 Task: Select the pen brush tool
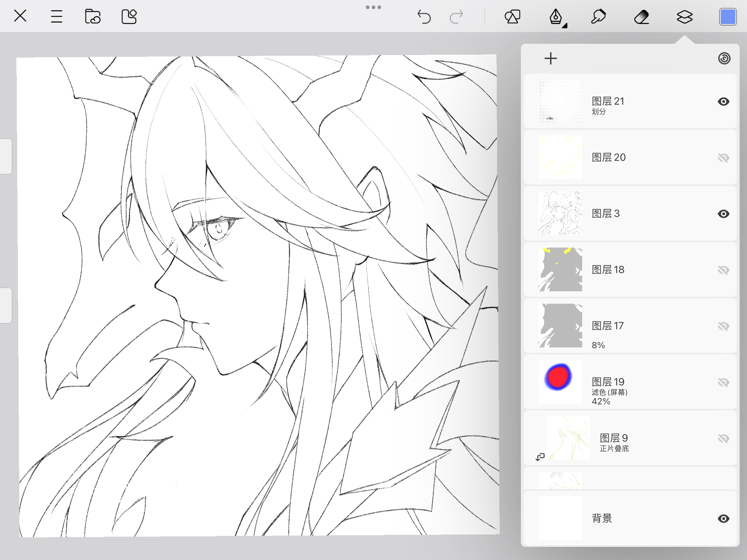click(x=556, y=17)
